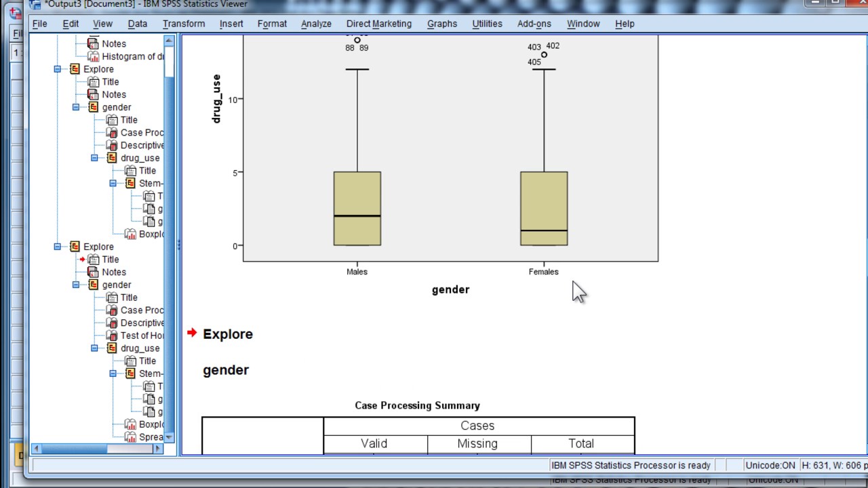The image size is (868, 488).
Task: Select the Boxplot chart icon directly above Sprea item
Action: [130, 424]
